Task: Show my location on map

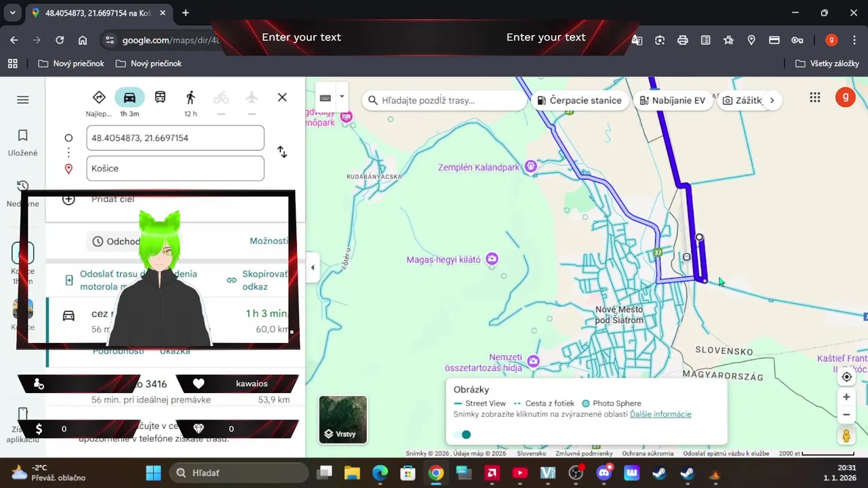Action: click(x=846, y=377)
